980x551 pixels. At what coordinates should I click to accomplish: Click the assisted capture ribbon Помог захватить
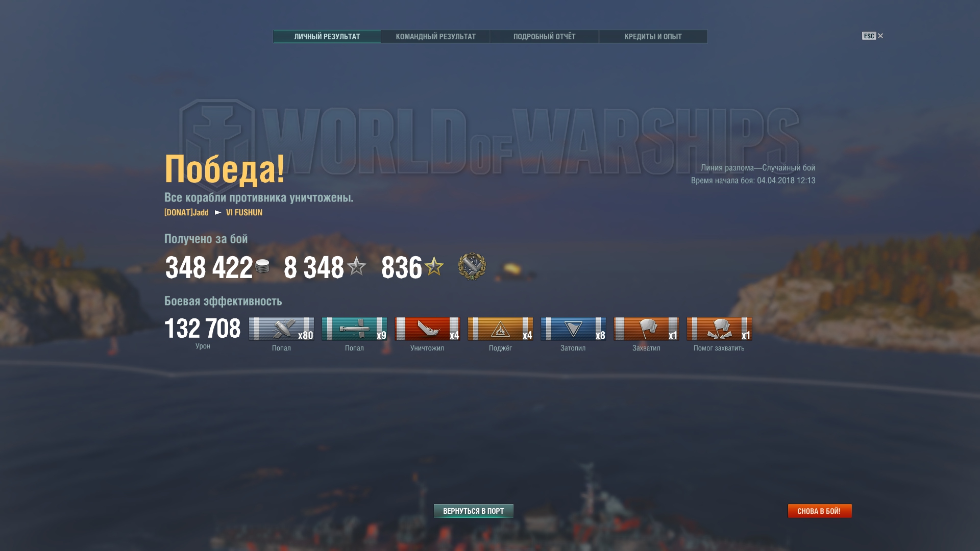(x=719, y=329)
